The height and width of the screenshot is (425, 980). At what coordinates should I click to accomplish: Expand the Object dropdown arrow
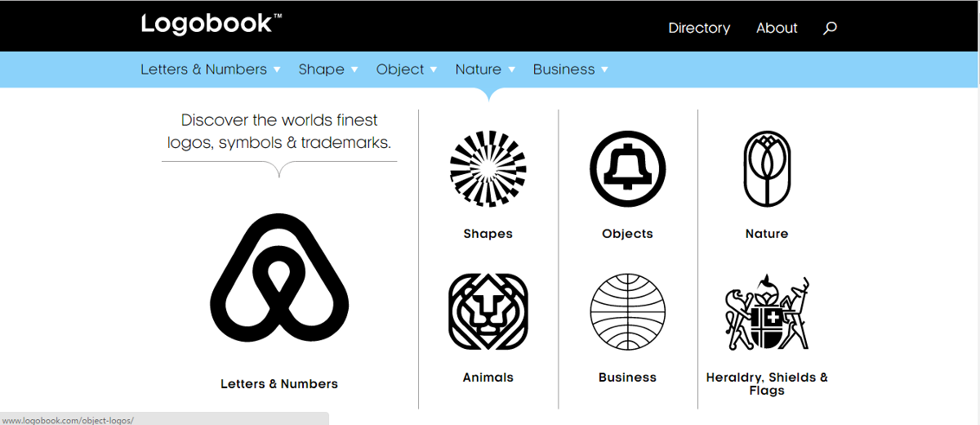coord(434,69)
